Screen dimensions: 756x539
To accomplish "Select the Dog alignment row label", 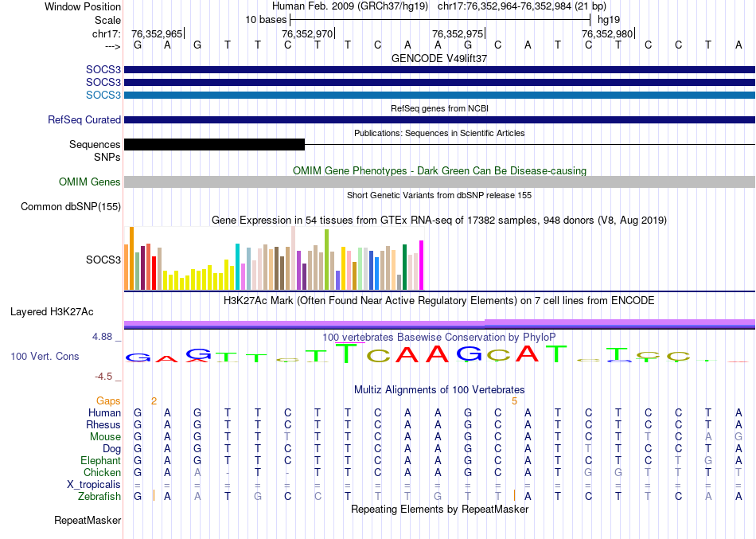I will point(112,449).
